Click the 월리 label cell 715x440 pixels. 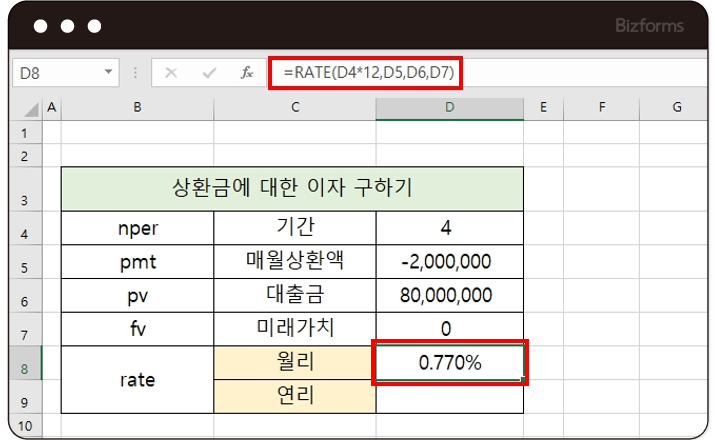(x=295, y=362)
